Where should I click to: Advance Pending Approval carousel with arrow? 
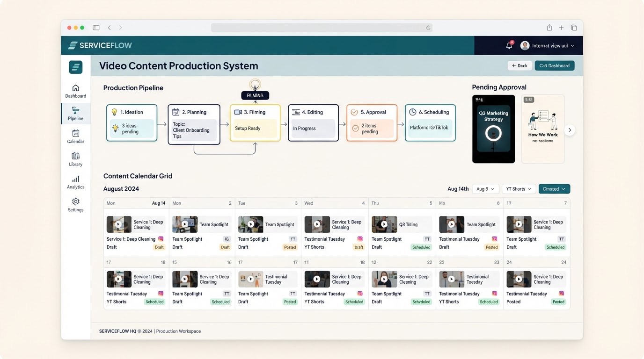[570, 130]
